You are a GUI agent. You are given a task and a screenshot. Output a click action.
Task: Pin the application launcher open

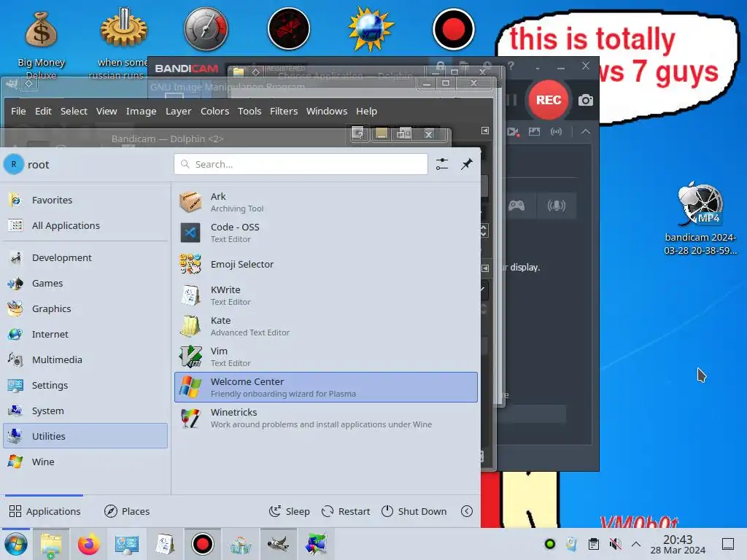tap(466, 164)
